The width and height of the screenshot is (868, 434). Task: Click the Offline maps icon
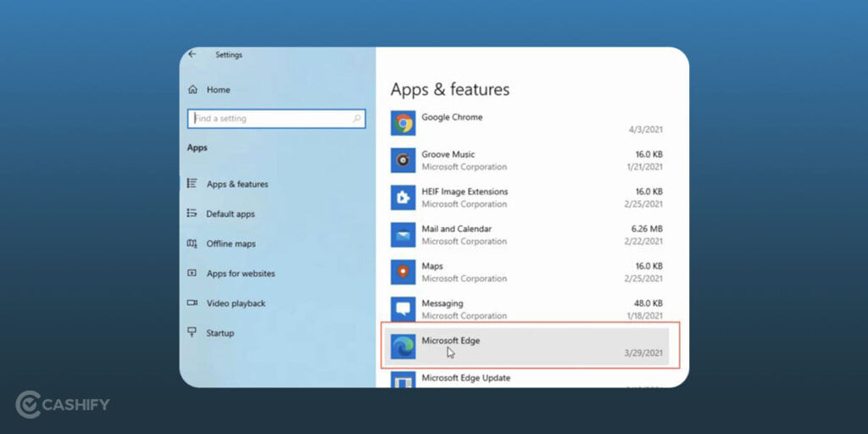point(192,243)
